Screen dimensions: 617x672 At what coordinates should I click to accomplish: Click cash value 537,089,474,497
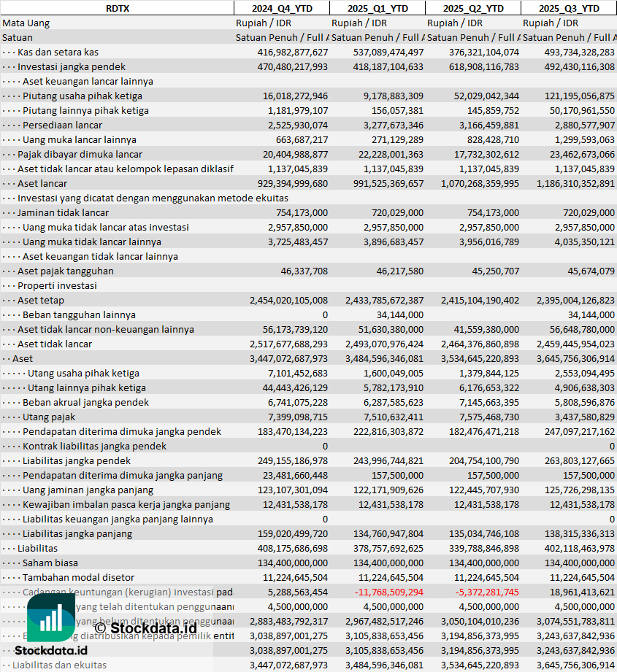[x=388, y=53]
